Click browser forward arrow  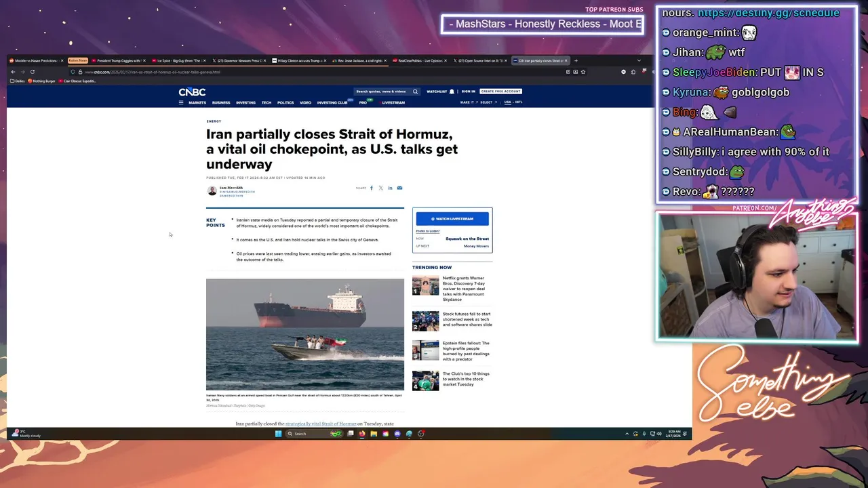tap(22, 72)
